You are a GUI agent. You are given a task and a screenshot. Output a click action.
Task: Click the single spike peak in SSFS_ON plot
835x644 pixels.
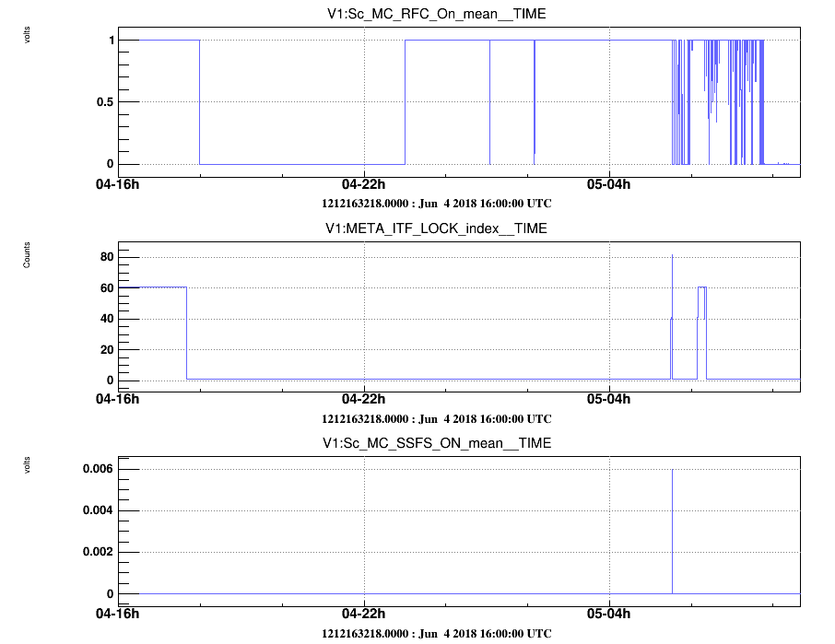point(672,470)
